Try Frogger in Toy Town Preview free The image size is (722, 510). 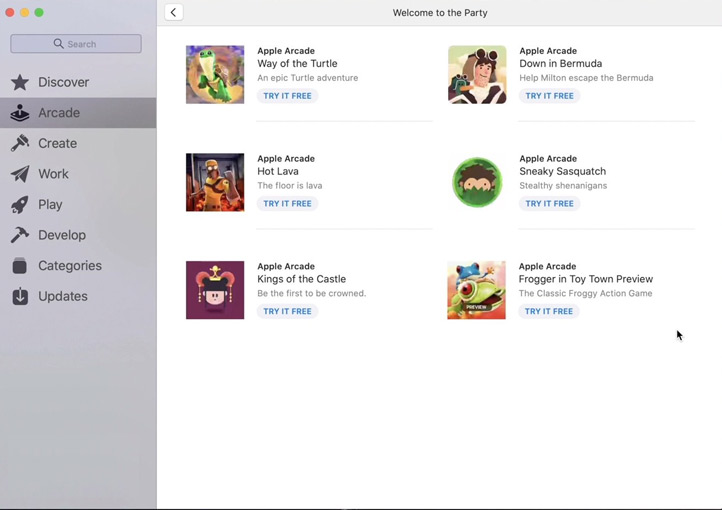[x=549, y=312]
